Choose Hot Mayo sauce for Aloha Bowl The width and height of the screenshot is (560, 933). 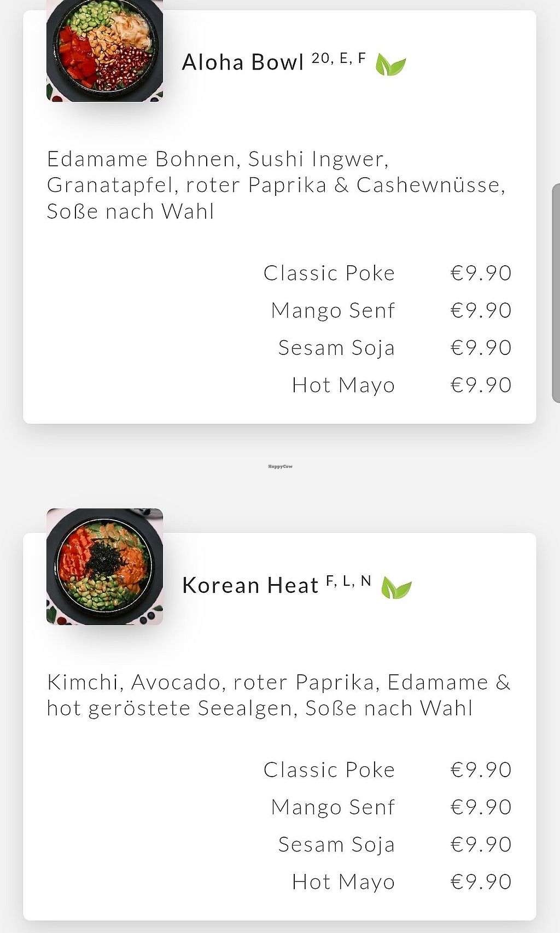343,385
